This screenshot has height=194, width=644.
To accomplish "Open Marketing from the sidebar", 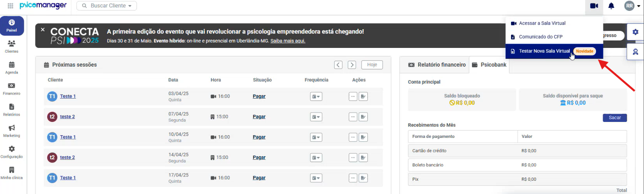I will (x=12, y=131).
